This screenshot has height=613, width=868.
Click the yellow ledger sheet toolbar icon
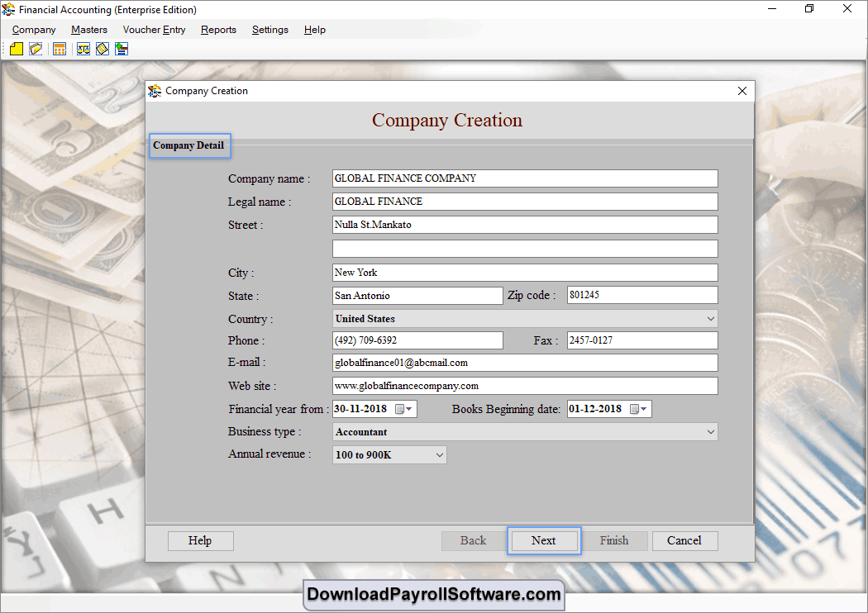tap(103, 49)
